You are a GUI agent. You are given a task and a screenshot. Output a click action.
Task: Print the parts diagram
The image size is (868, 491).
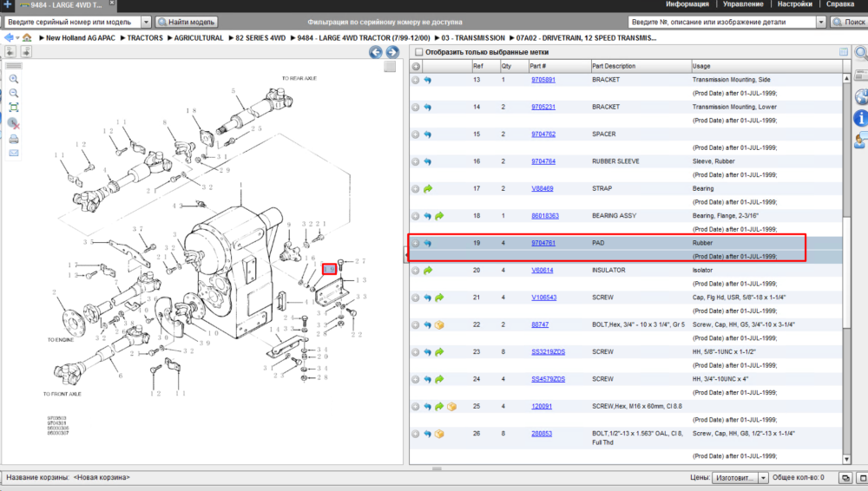point(14,139)
